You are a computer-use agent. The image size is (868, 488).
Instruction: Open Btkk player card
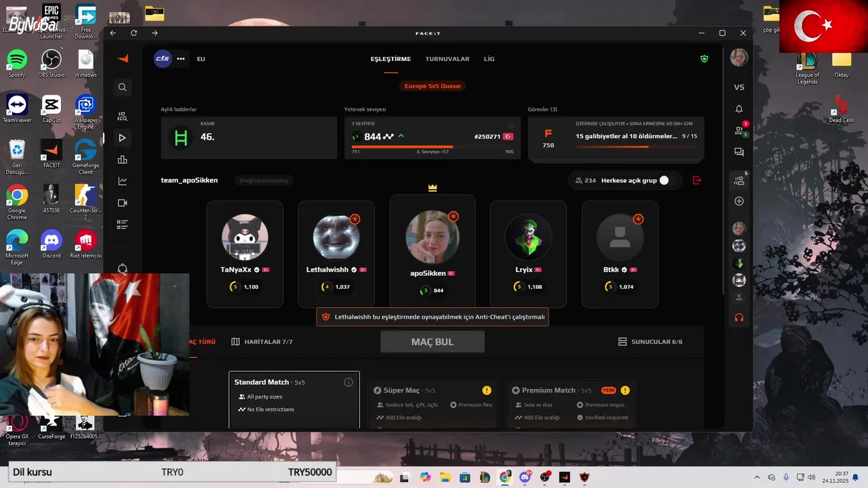(620, 254)
